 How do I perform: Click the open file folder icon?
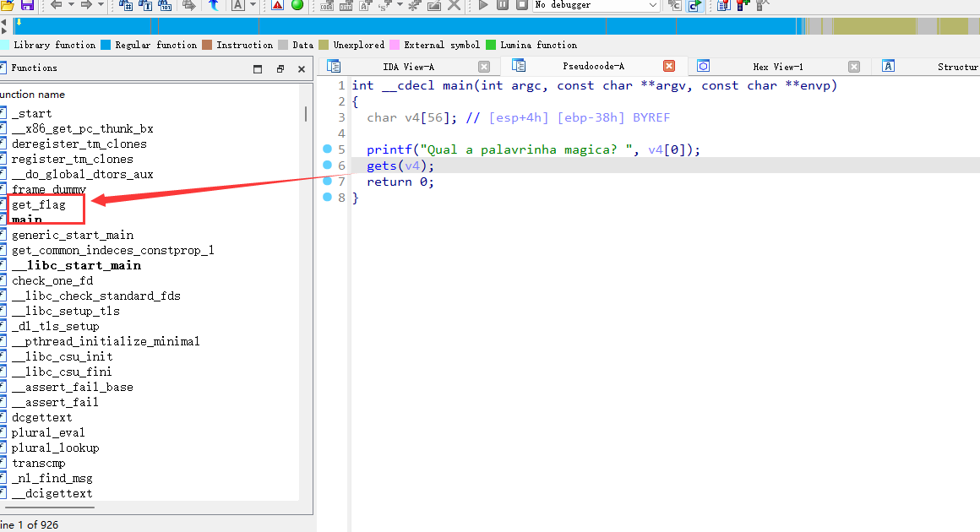pos(8,5)
